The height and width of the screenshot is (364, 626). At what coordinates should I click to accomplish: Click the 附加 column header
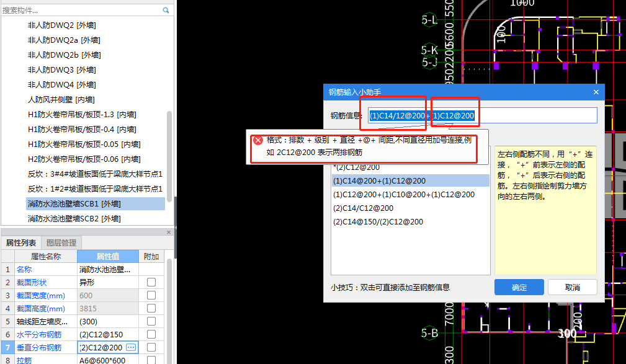point(151,256)
